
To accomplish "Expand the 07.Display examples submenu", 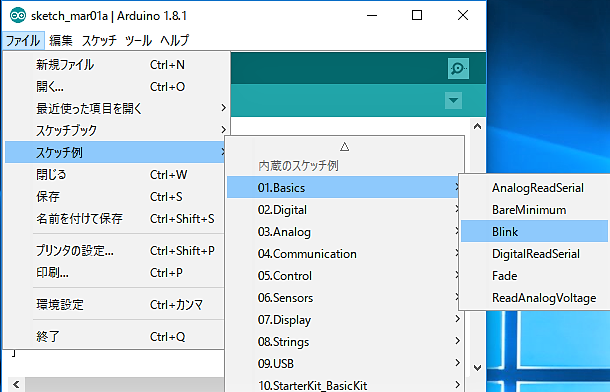I will click(344, 320).
